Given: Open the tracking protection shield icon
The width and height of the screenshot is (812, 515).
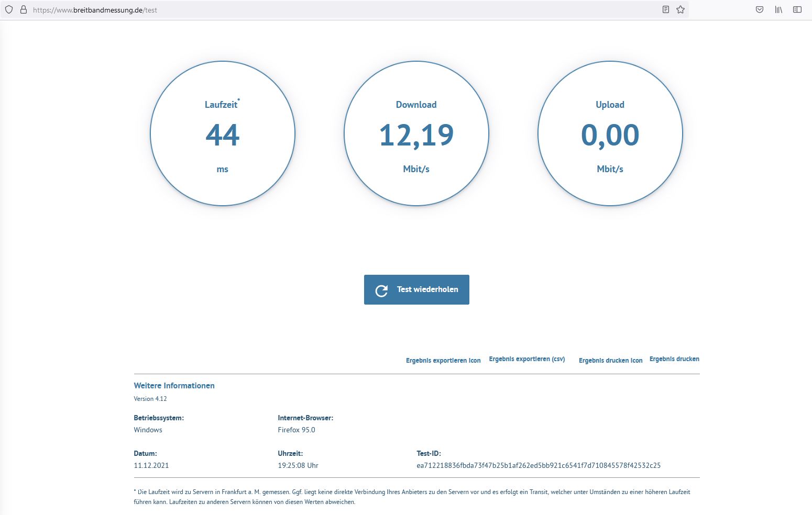Looking at the screenshot, I should pyautogui.click(x=9, y=9).
